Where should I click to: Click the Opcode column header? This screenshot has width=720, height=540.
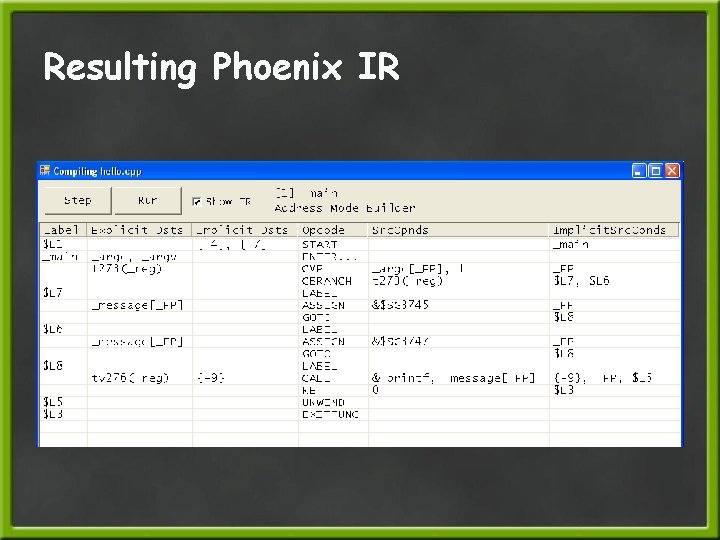(333, 230)
